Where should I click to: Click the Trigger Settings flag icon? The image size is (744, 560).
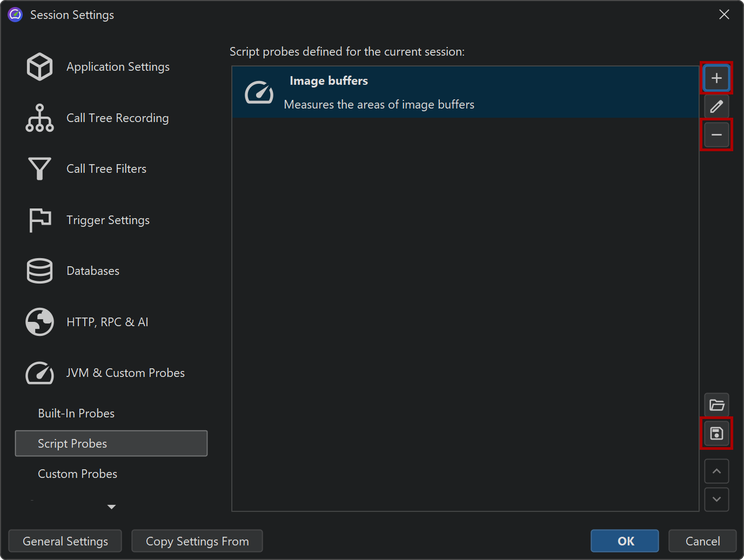click(39, 220)
